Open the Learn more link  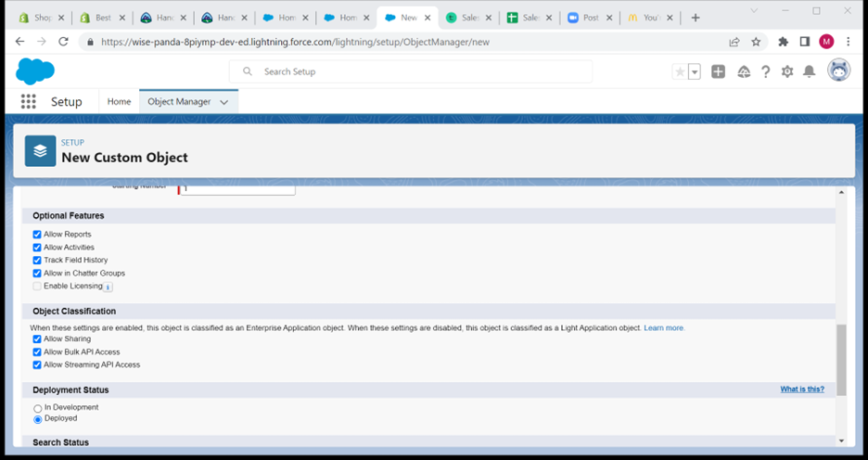[664, 328]
